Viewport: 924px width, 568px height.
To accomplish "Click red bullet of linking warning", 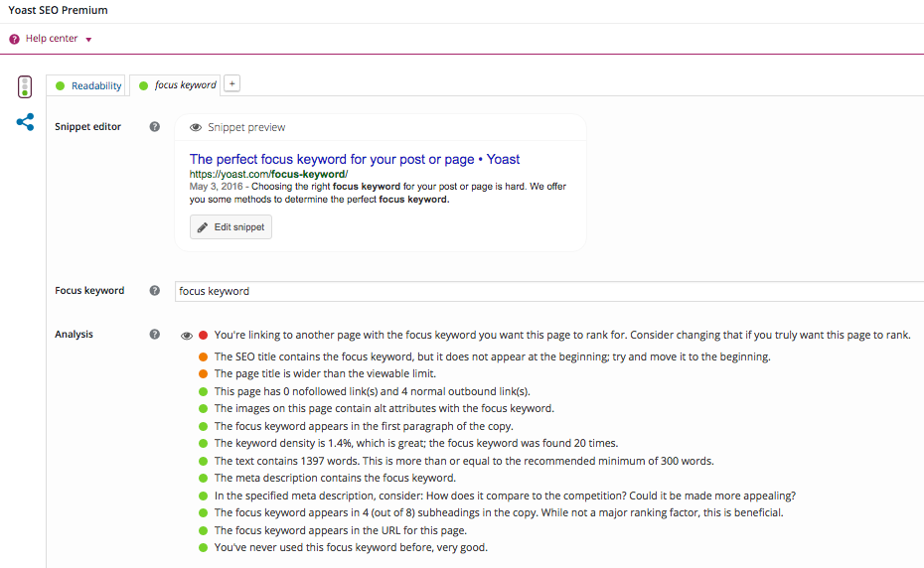I will click(204, 336).
